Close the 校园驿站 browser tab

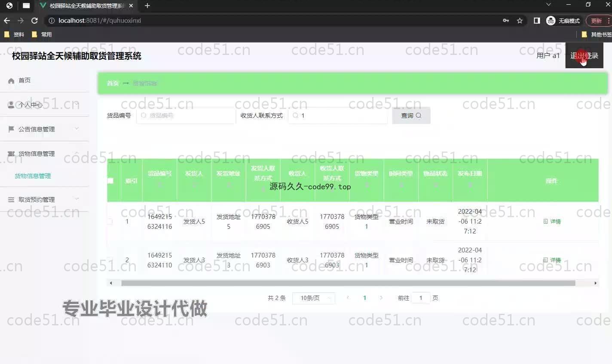[x=131, y=6]
